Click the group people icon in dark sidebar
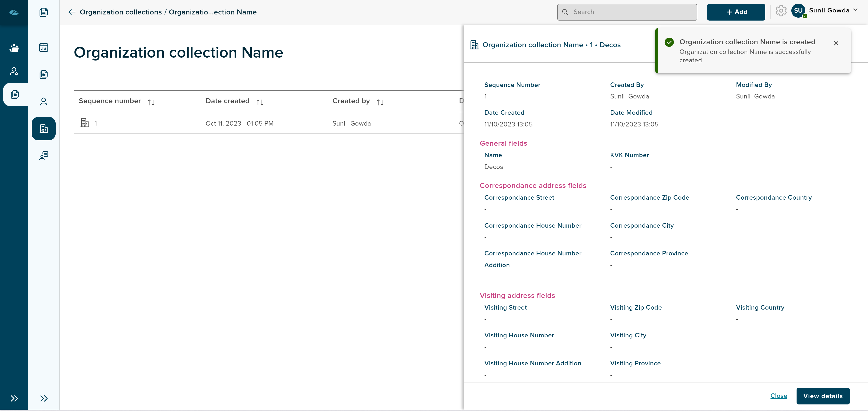The image size is (868, 411). pos(14,48)
